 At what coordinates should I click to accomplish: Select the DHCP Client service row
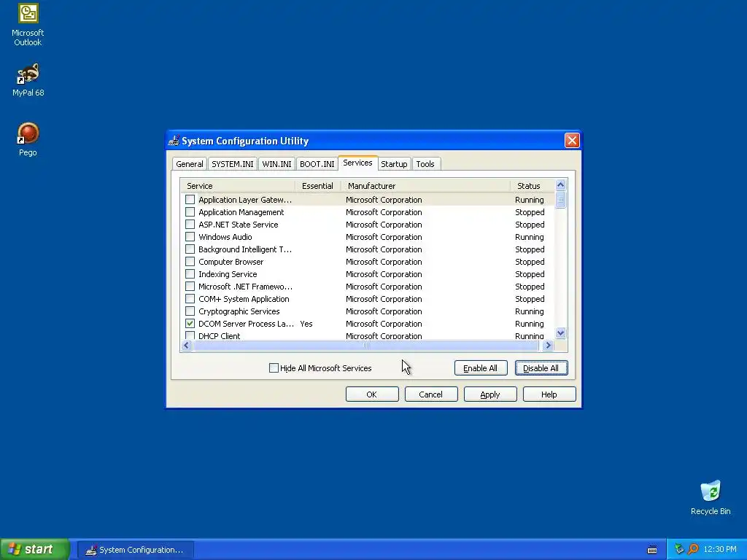(x=368, y=335)
